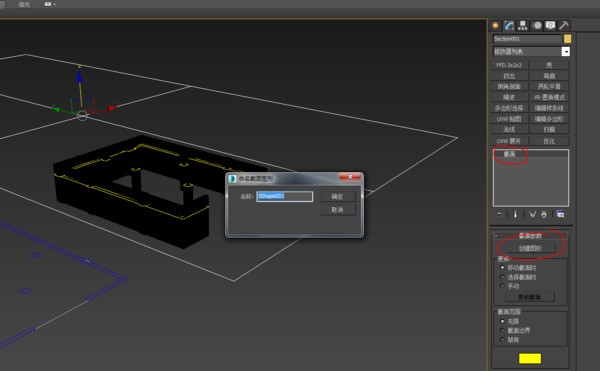Click the pin stack icon
The image size is (600, 371).
click(498, 214)
